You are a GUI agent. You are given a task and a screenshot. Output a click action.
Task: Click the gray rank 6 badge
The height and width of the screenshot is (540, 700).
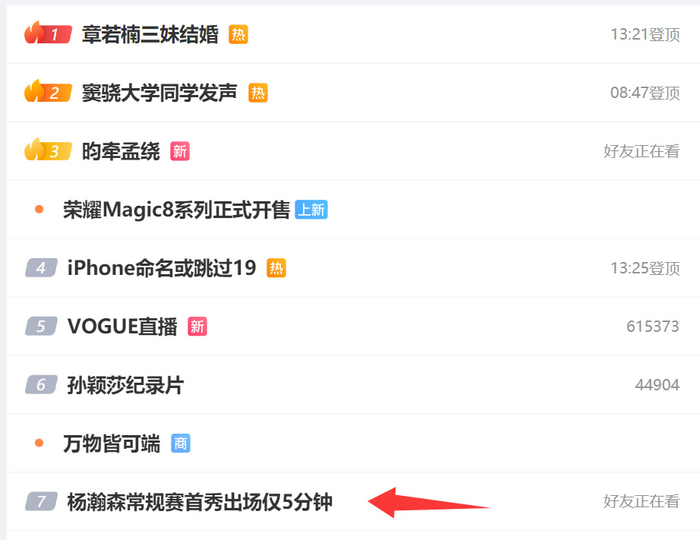coord(41,385)
